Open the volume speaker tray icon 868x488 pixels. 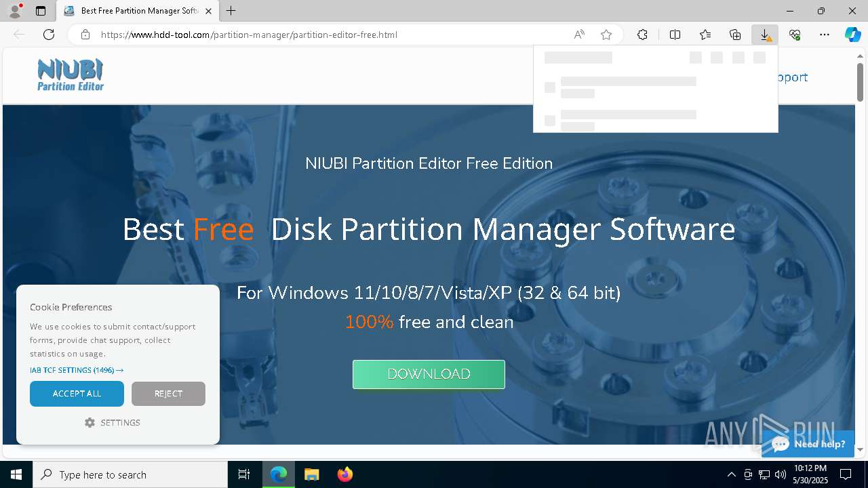click(781, 474)
